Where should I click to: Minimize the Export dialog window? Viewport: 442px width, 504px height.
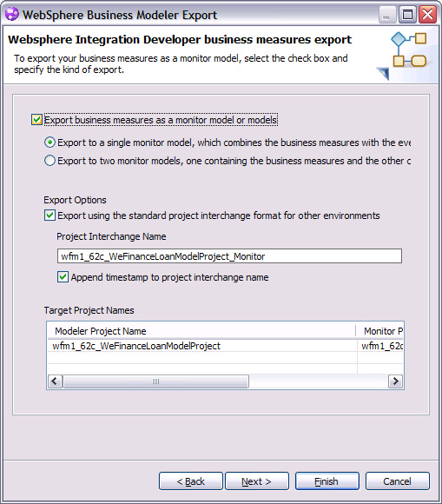(x=386, y=15)
